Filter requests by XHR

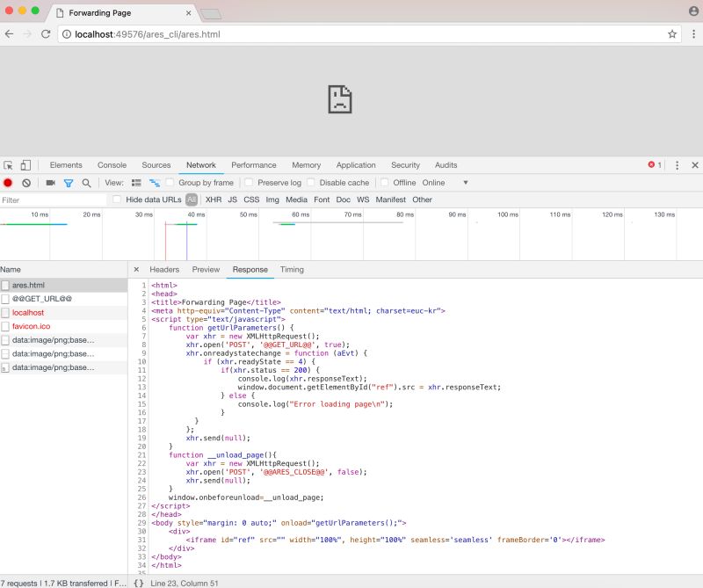tap(214, 200)
